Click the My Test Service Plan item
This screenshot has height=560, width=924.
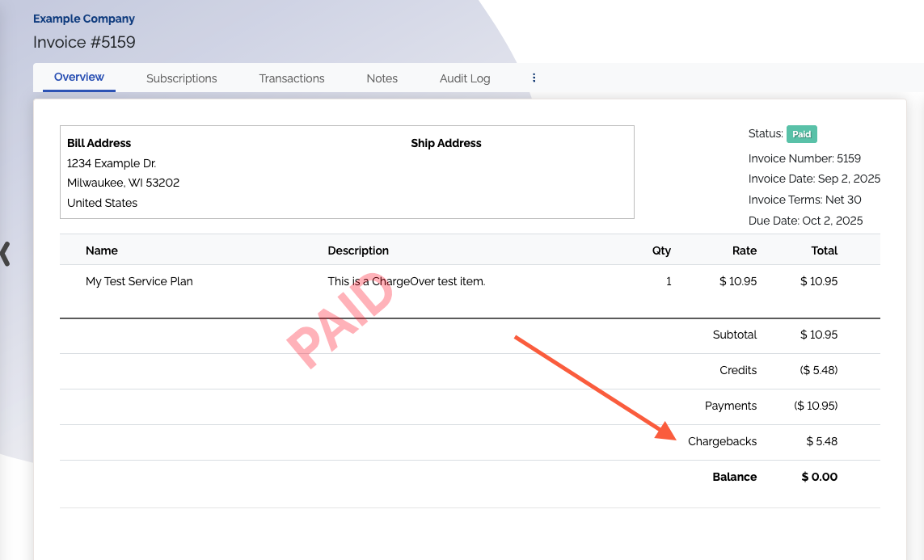(x=139, y=282)
